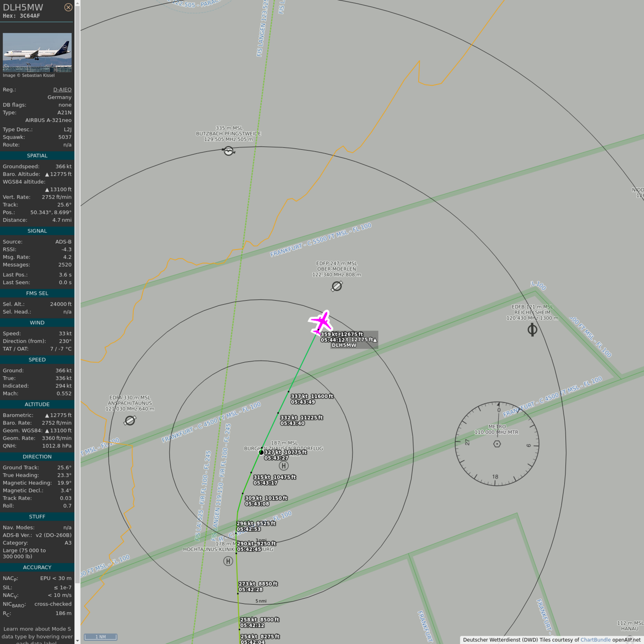
Task: Click the Burgholzhausen heliport H icon
Action: pyautogui.click(x=284, y=466)
